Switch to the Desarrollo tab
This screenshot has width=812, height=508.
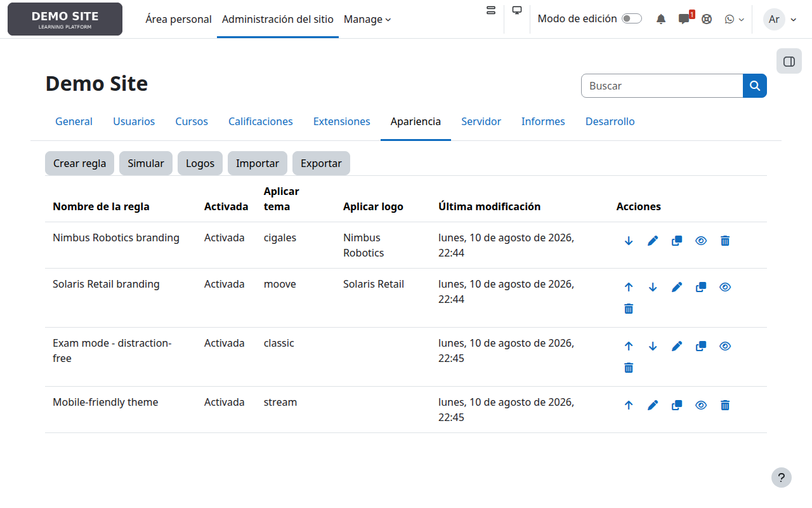pos(610,121)
